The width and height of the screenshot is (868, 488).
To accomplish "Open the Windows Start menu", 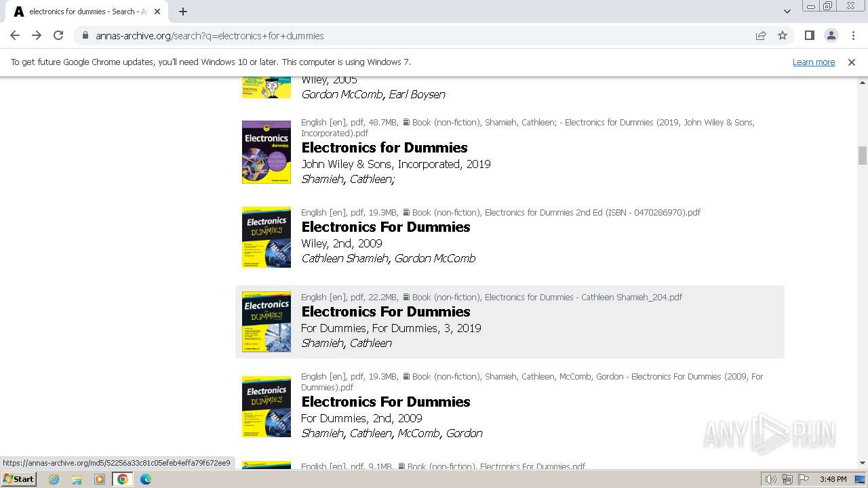I will (18, 479).
